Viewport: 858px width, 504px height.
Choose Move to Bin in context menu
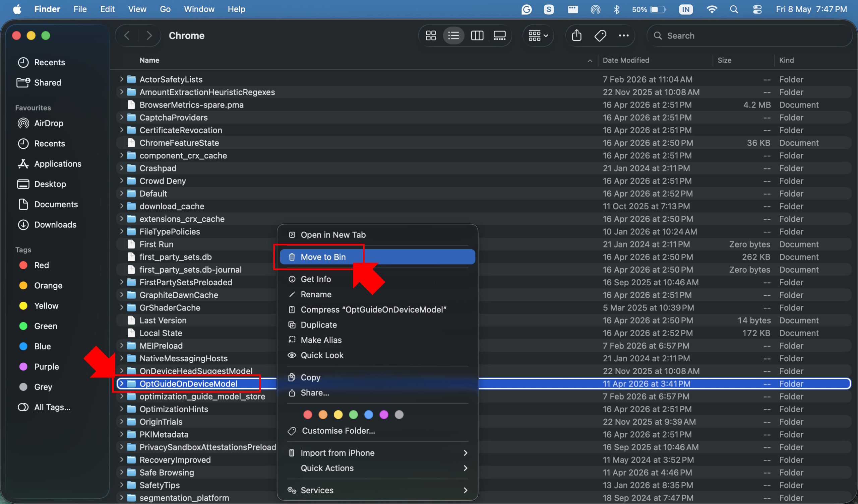[377, 257]
